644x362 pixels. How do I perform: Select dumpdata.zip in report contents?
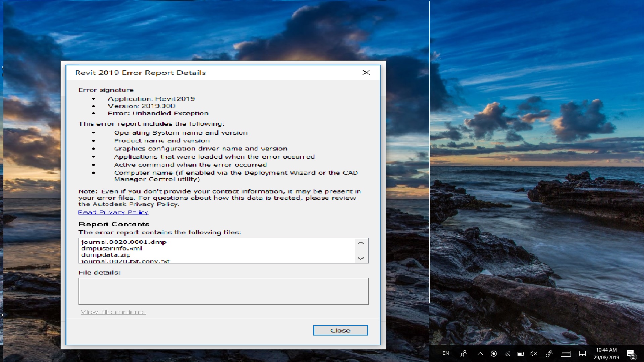click(106, 255)
